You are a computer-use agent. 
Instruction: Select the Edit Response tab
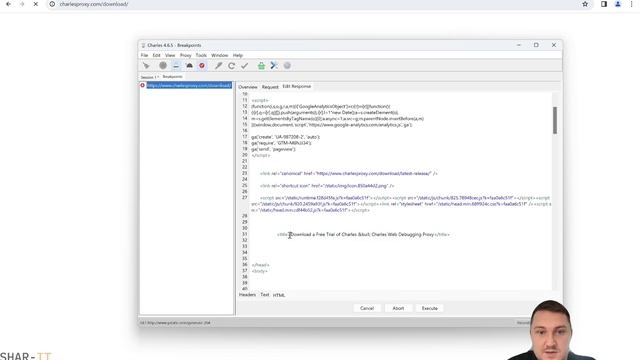(x=297, y=87)
